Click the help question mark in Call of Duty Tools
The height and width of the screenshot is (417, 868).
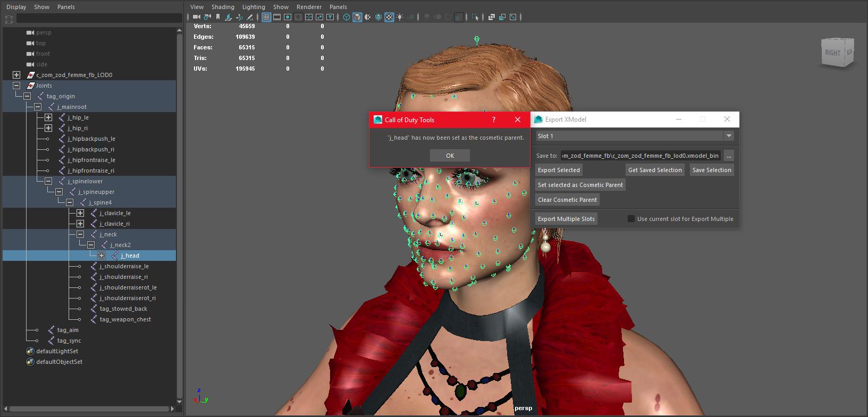(493, 120)
